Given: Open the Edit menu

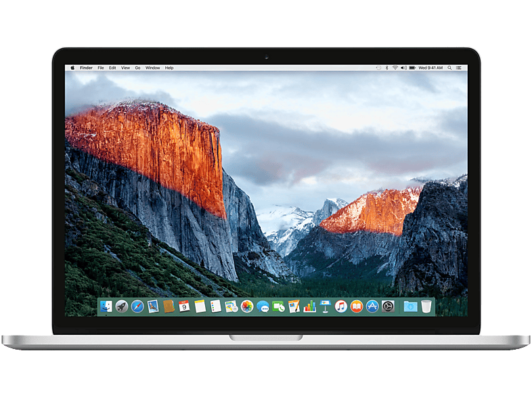Looking at the screenshot, I should point(112,68).
